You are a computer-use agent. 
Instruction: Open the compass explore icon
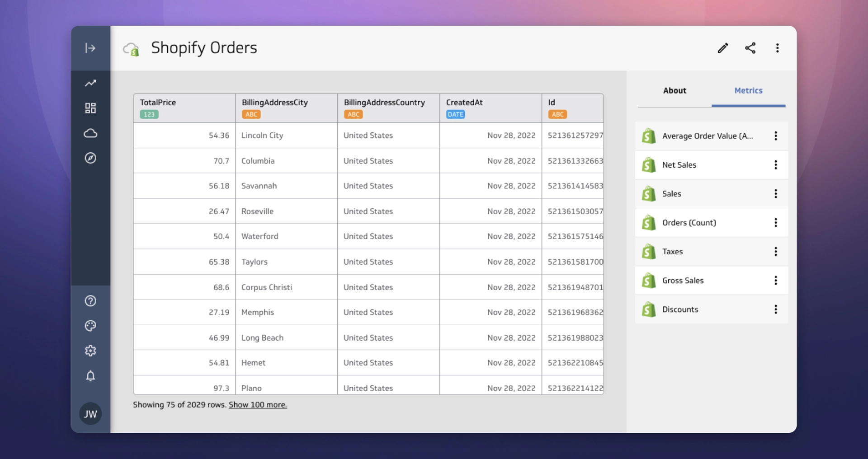90,158
